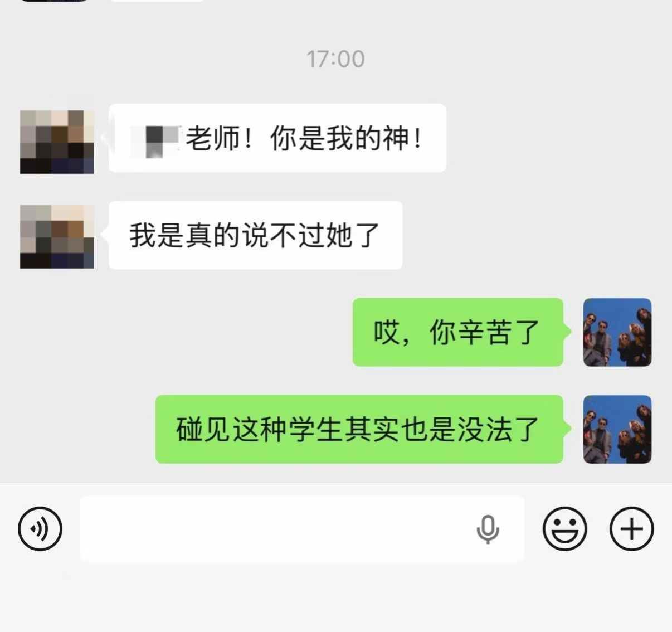Open the emoji sticker panel
The width and height of the screenshot is (672, 632).
(564, 528)
